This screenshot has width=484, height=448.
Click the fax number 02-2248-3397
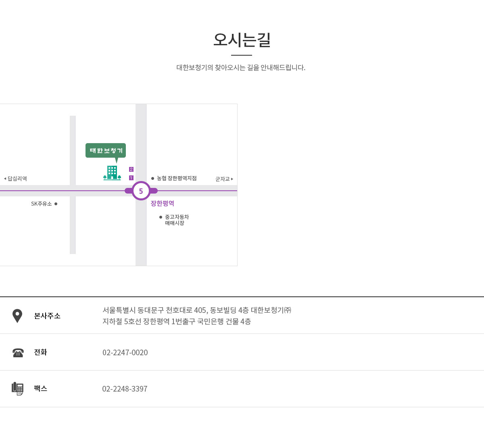coord(125,389)
